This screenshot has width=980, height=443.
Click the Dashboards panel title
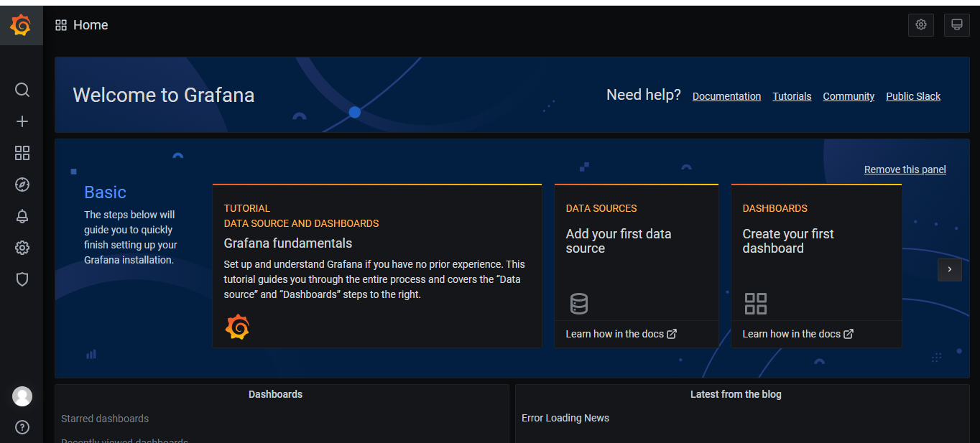tap(275, 394)
